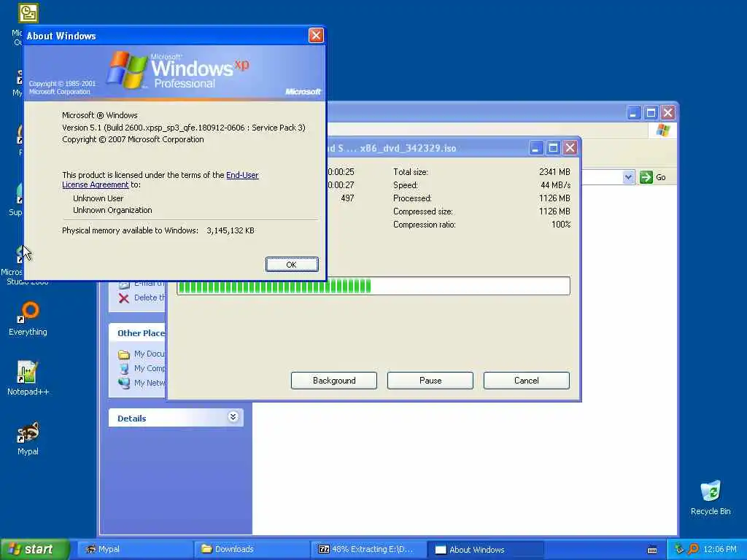Click the 12:06 PM system clock
The height and width of the screenshot is (560, 747).
coord(720,550)
